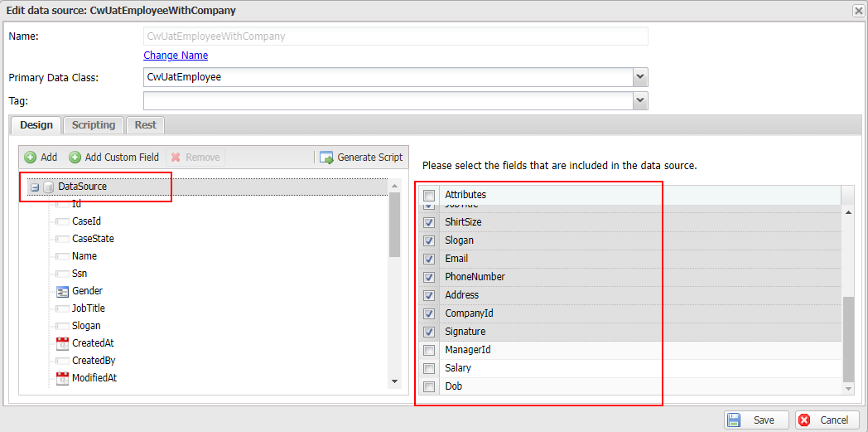Click the Change Name link

pos(176,56)
